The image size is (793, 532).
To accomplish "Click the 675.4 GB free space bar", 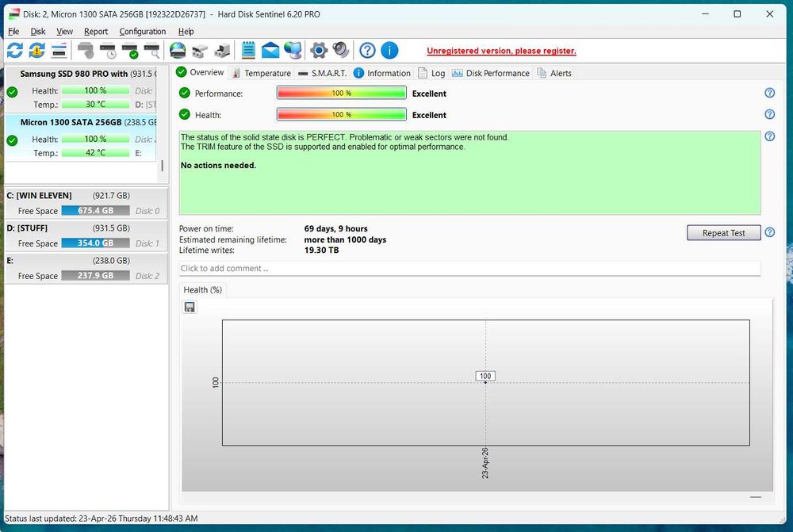I will [96, 210].
